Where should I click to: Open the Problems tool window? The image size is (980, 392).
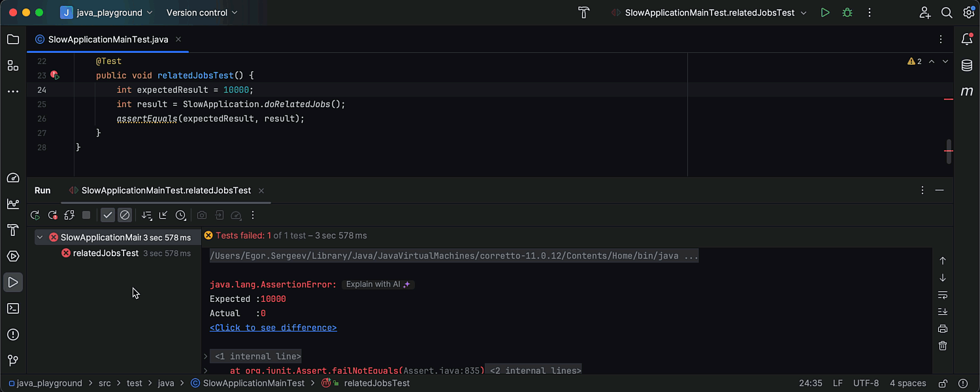(x=13, y=335)
